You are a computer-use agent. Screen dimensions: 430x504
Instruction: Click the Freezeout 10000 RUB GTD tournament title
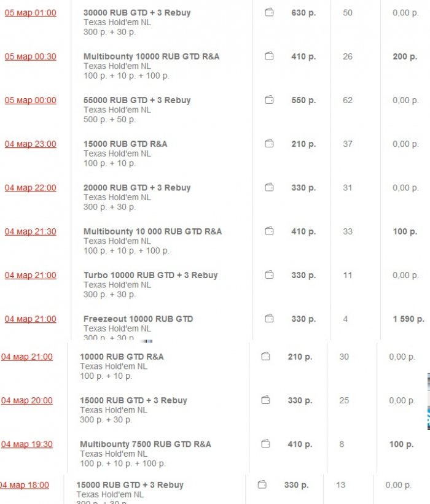(138, 319)
